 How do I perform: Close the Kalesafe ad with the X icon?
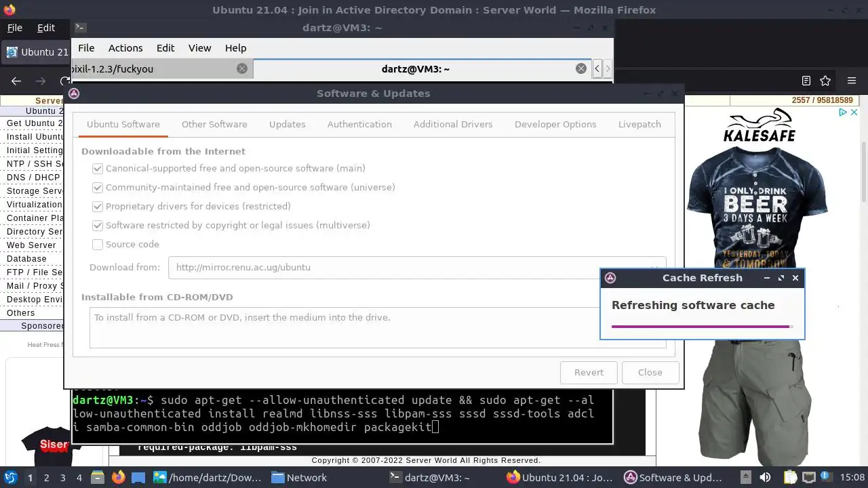pos(854,113)
